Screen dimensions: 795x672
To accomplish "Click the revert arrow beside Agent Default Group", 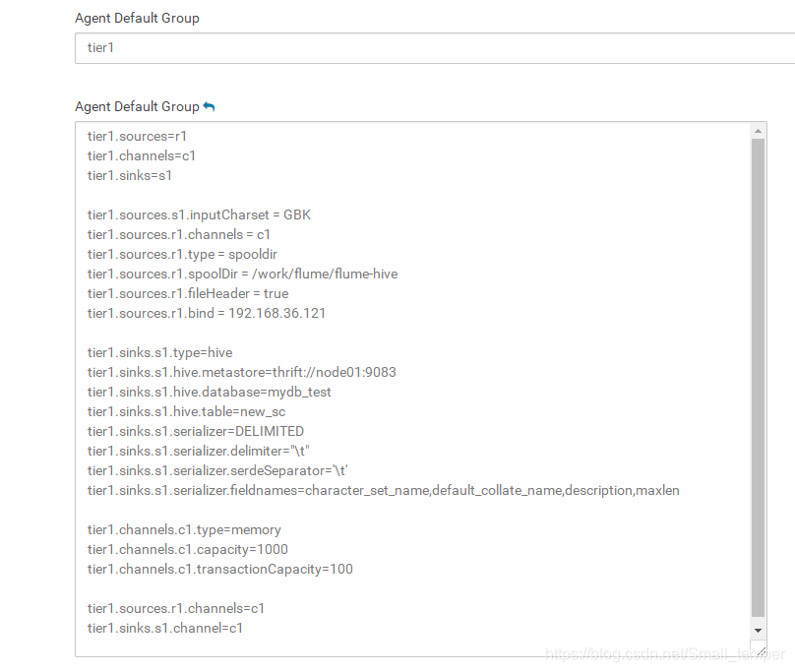I will click(x=209, y=106).
